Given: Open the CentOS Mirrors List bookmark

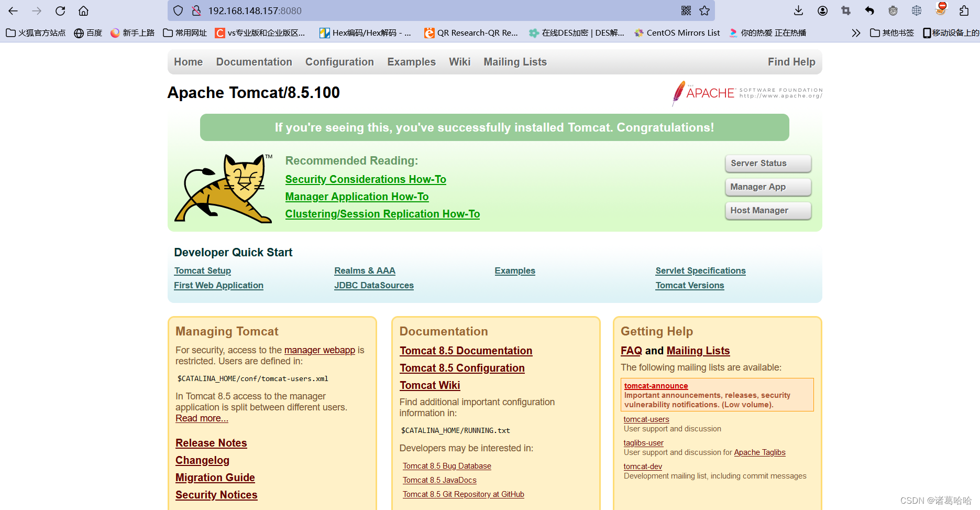Looking at the screenshot, I should (x=677, y=33).
